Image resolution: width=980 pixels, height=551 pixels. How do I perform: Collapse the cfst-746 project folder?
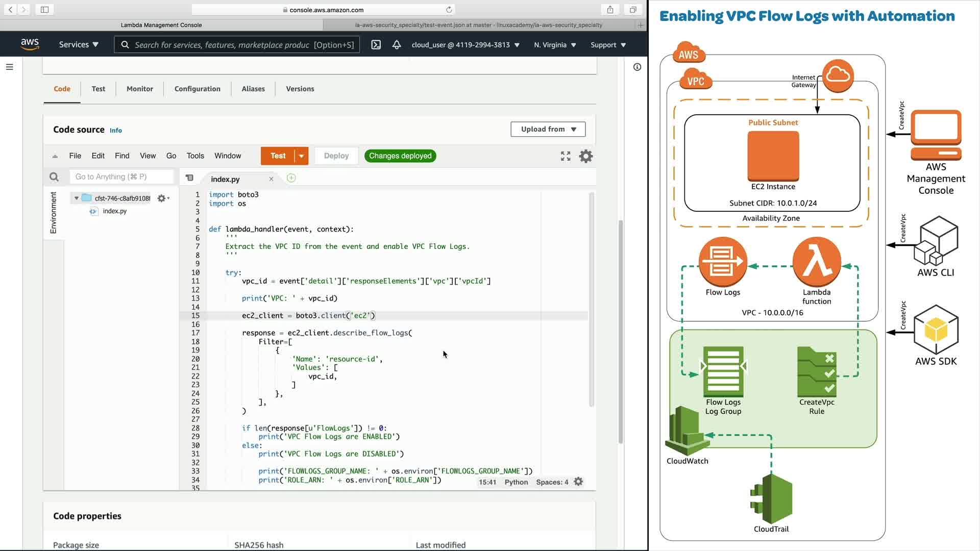point(77,198)
